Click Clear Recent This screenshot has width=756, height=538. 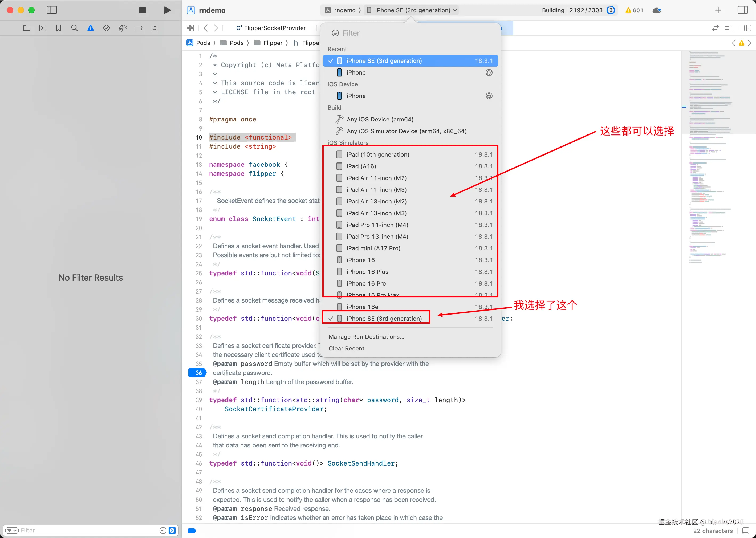[x=346, y=349]
